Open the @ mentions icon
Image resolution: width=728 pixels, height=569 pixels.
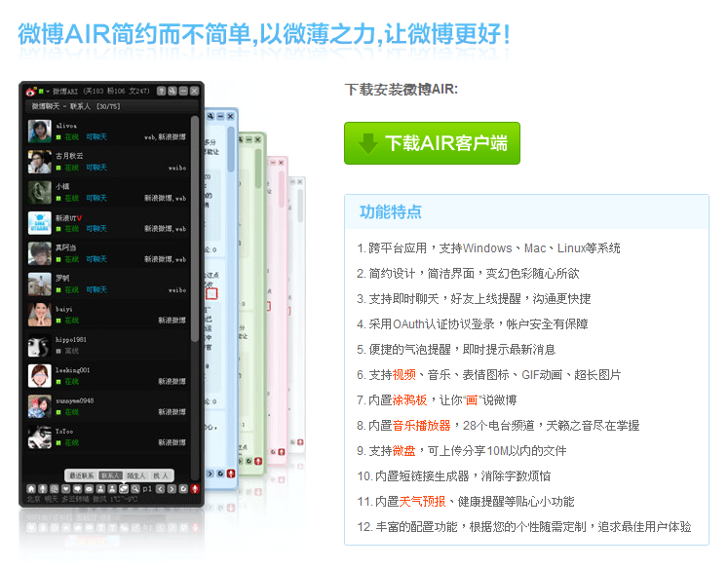[55, 489]
